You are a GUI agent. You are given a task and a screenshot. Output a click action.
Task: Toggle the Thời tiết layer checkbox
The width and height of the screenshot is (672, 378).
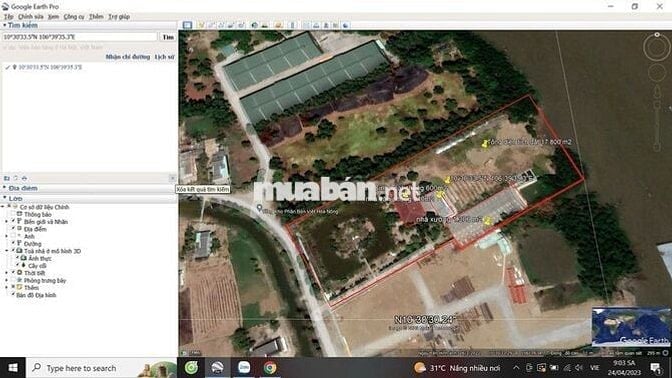13,272
